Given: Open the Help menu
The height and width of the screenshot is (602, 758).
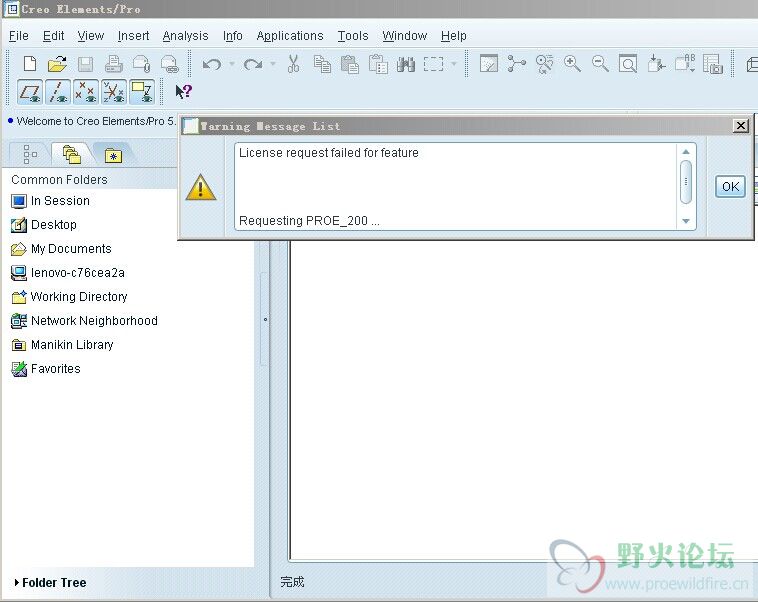Looking at the screenshot, I should tap(453, 36).
